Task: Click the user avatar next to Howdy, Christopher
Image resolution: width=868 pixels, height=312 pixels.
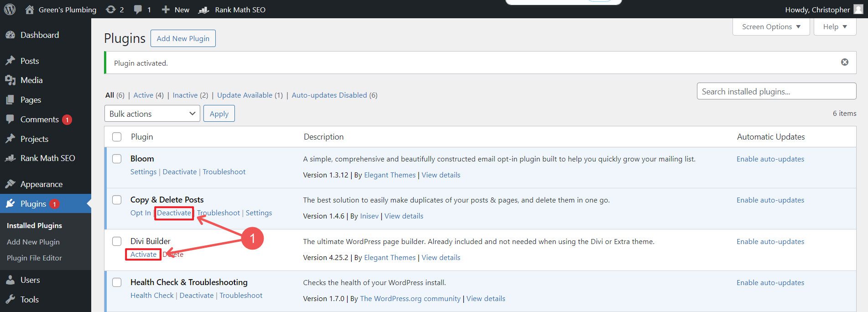Action: click(x=858, y=9)
